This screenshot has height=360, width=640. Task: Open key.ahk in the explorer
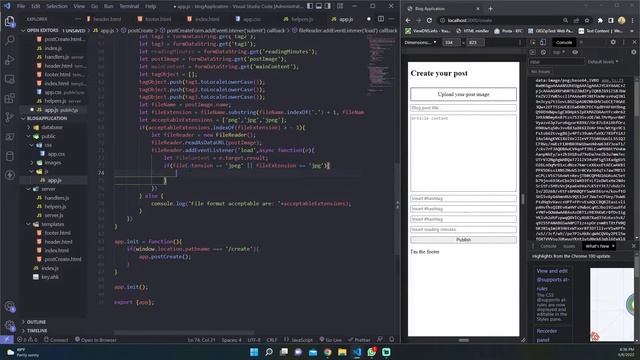pos(50,277)
